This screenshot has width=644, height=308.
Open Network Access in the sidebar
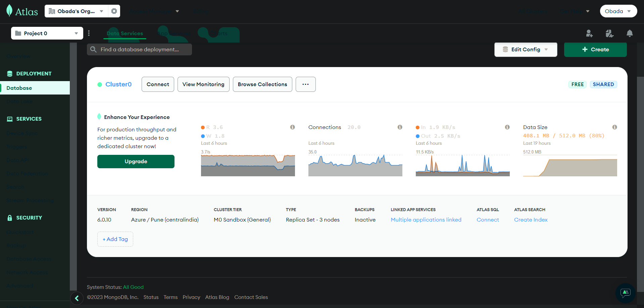pyautogui.click(x=27, y=272)
